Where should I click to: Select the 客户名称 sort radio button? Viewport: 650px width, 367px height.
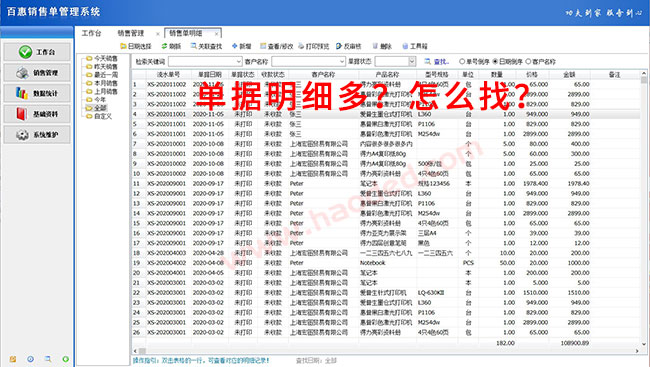[528, 61]
